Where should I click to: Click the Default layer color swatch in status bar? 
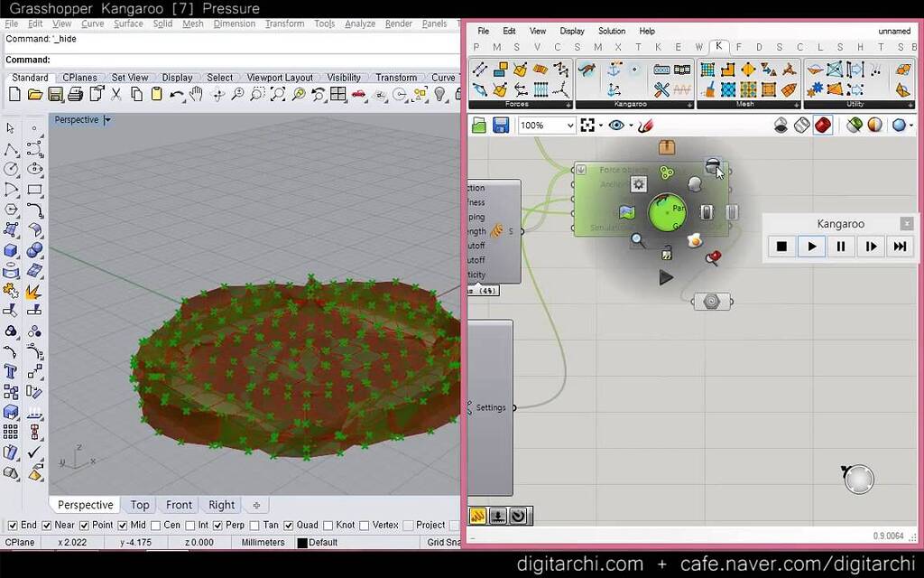pos(302,543)
